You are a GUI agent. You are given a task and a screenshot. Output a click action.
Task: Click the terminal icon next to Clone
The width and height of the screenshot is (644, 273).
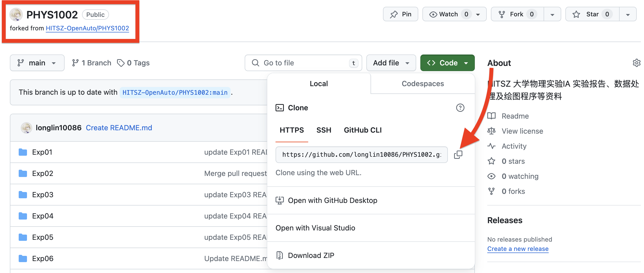pyautogui.click(x=280, y=108)
